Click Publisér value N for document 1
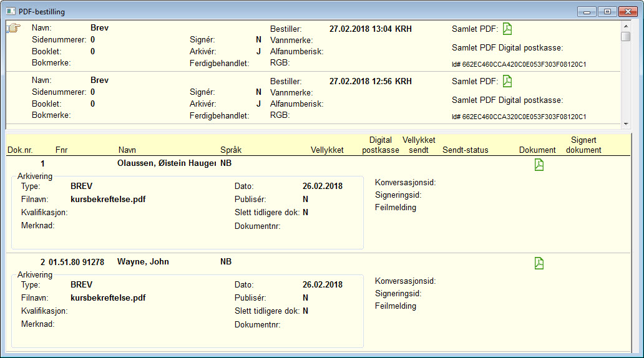This screenshot has width=644, height=358. pos(306,199)
